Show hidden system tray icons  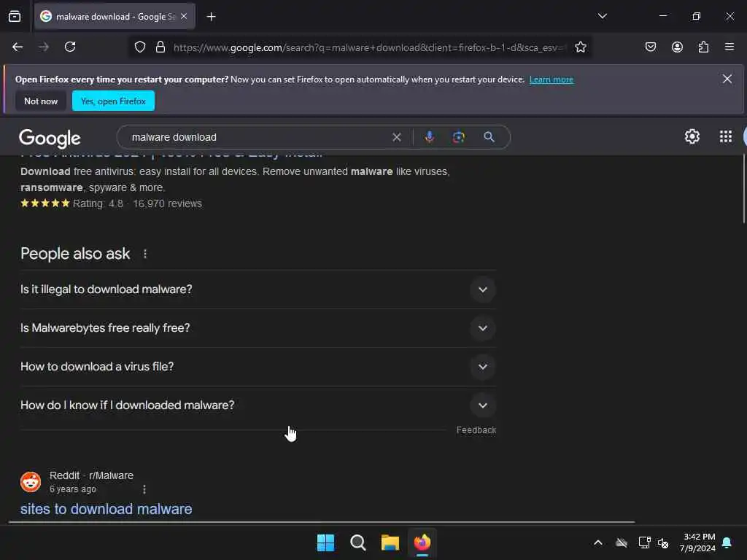598,542
